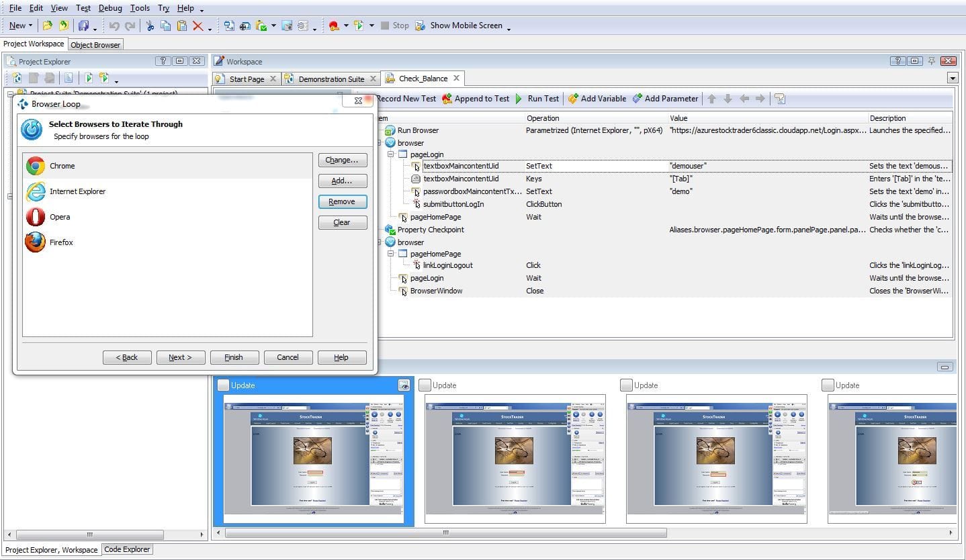Click the Change... button in Browser Loop
The width and height of the screenshot is (966, 560).
point(343,160)
